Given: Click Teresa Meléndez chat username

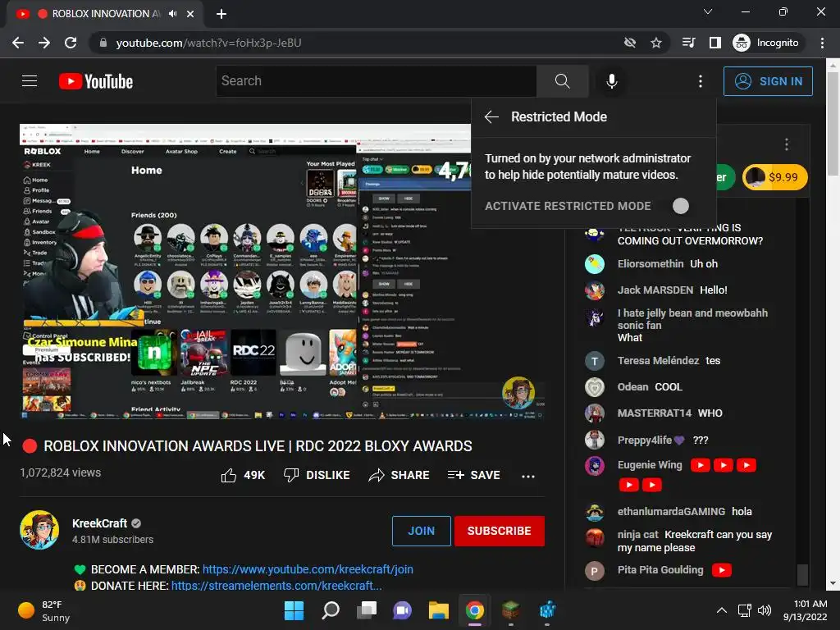Looking at the screenshot, I should pos(658,361).
